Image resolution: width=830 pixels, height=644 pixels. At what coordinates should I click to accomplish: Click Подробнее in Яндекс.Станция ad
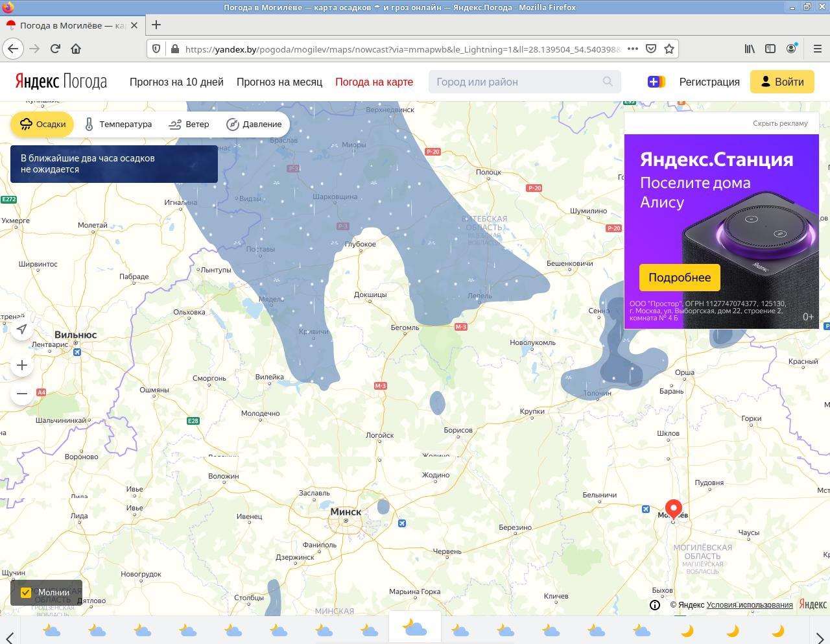click(x=680, y=278)
